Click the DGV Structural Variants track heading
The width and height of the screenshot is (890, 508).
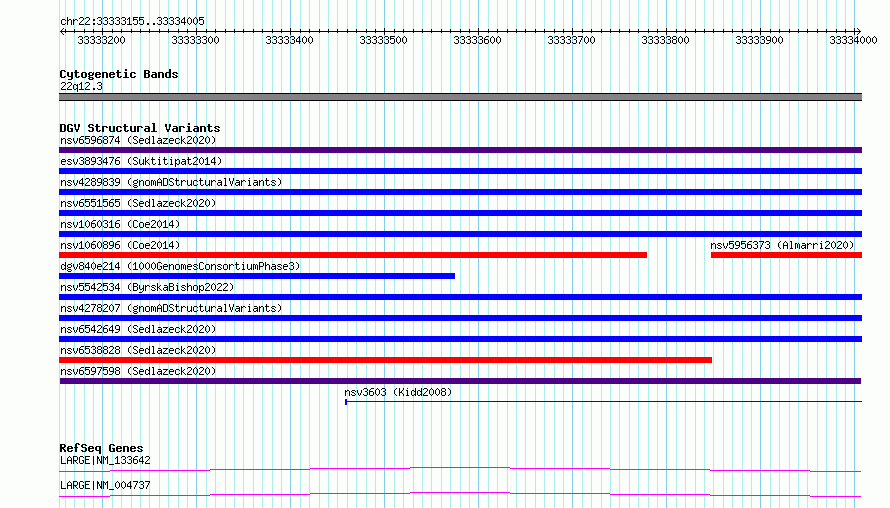140,128
